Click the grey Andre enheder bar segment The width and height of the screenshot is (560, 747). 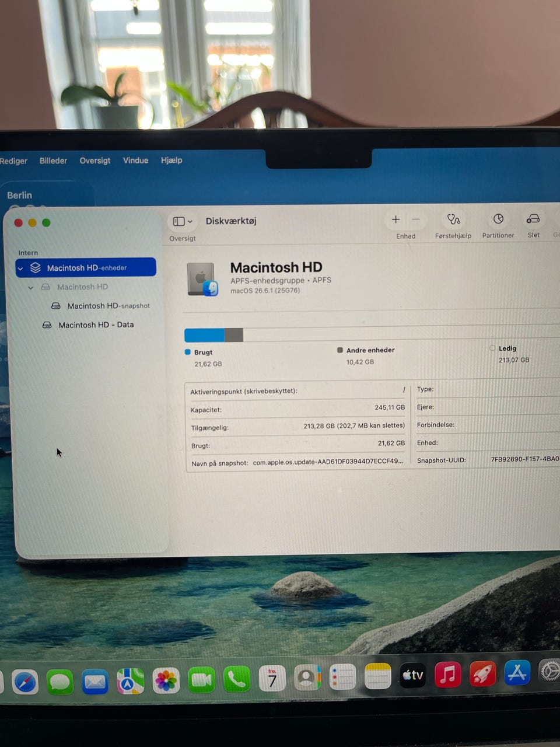click(x=233, y=335)
